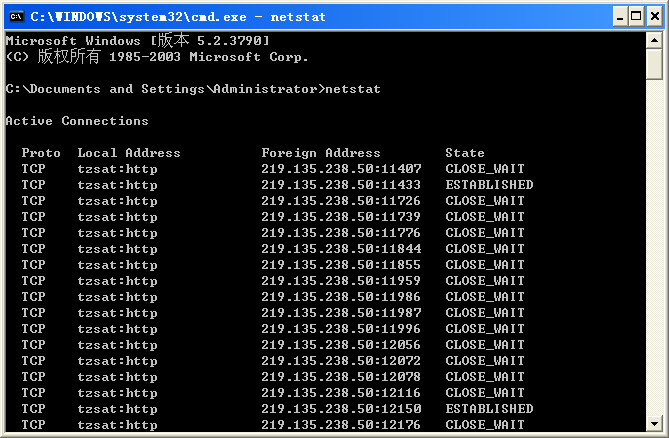
Task: Click foreign address 219.135.238.50:12150
Action: (x=341, y=409)
